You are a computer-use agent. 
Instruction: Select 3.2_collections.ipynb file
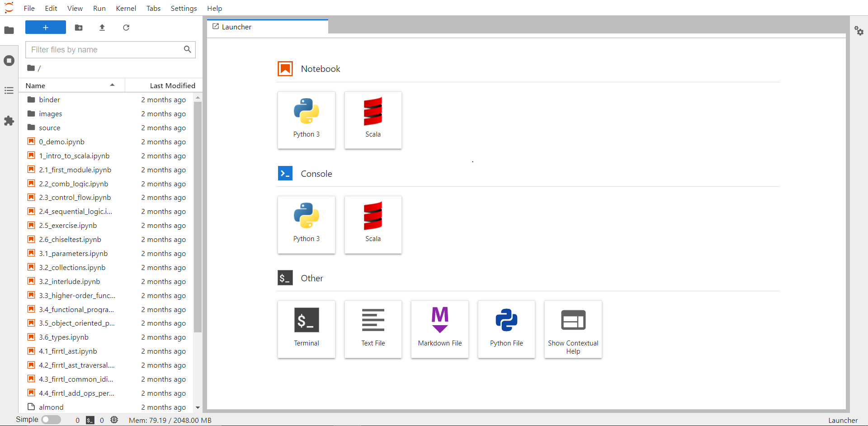click(x=106, y=267)
